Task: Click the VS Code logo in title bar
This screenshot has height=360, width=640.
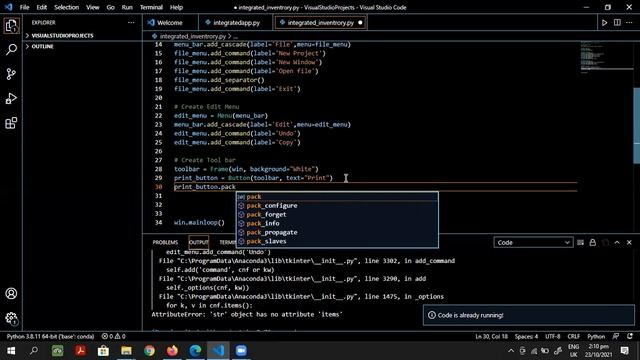Action: click(x=9, y=7)
